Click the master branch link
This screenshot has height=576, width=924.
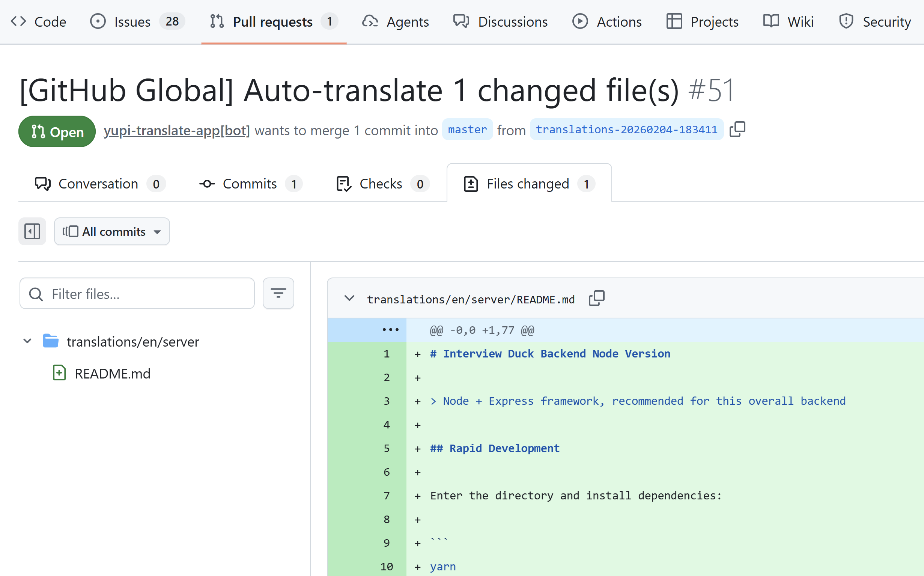click(x=467, y=130)
